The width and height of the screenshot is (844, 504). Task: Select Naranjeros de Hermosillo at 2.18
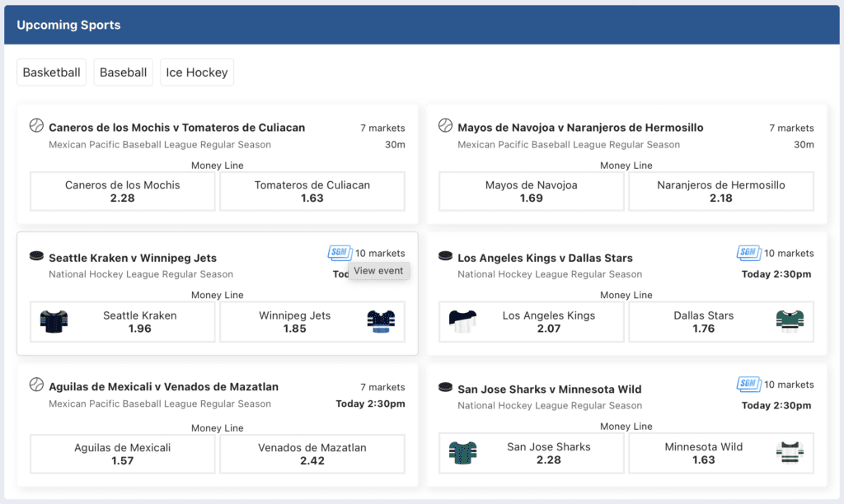pos(721,192)
